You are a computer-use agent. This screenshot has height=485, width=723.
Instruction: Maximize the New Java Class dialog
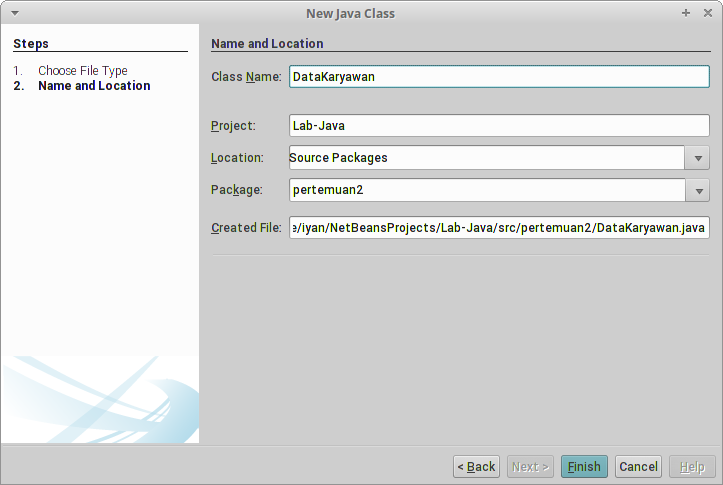tap(686, 13)
